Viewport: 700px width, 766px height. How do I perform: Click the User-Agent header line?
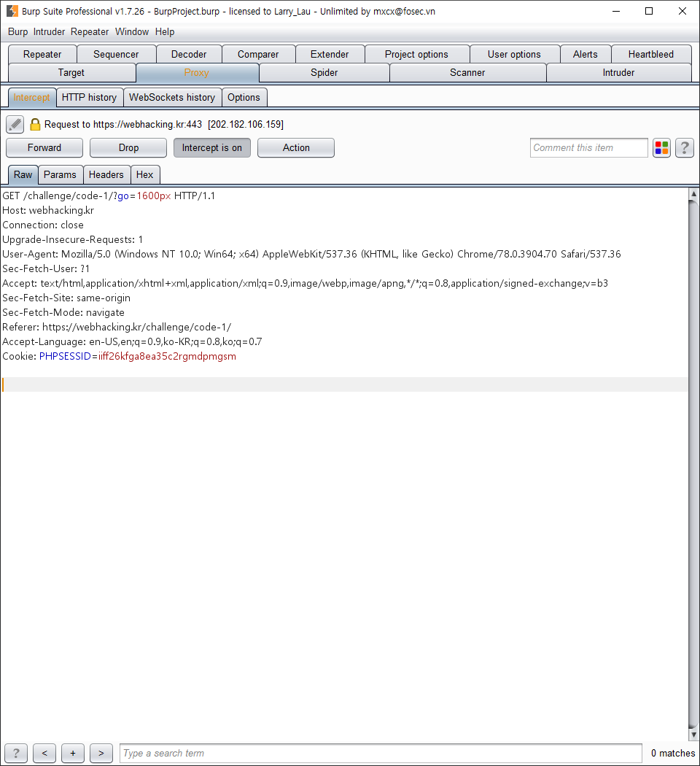coord(311,254)
